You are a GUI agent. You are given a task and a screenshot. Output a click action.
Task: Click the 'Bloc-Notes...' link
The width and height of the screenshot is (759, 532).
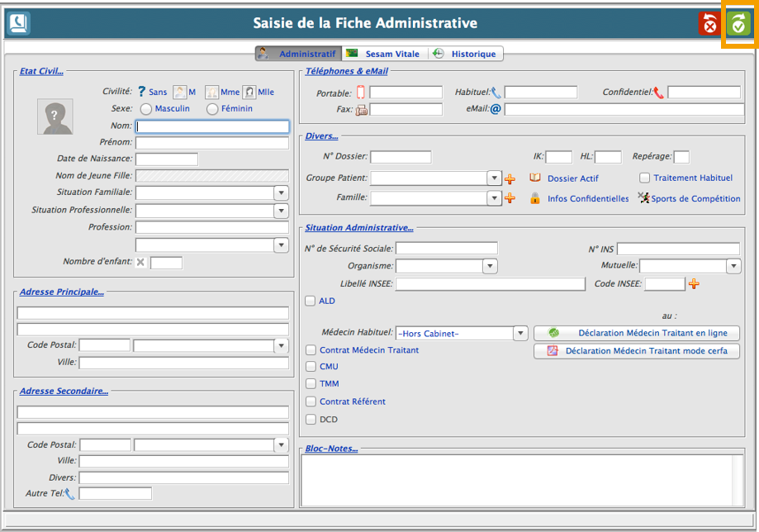point(331,449)
